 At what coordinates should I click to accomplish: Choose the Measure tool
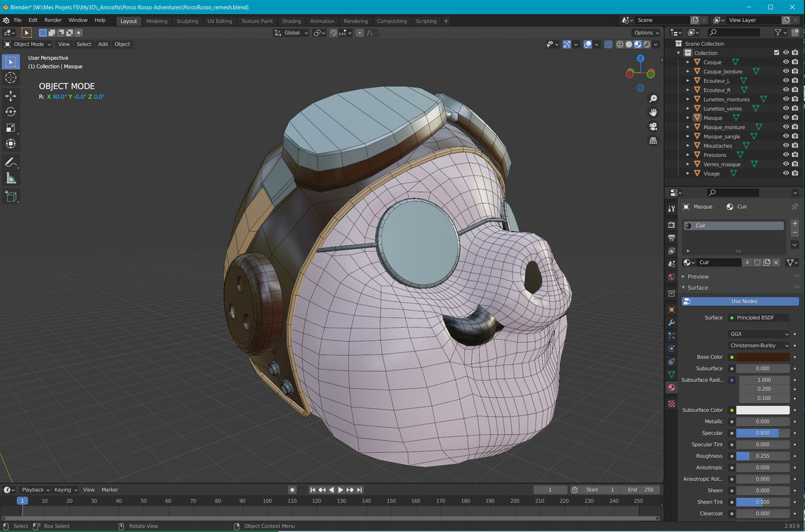click(11, 178)
